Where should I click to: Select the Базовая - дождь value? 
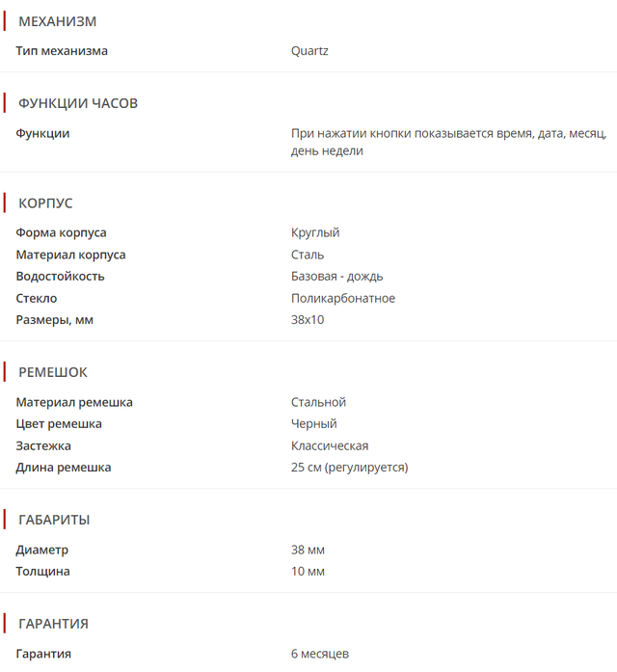[333, 276]
